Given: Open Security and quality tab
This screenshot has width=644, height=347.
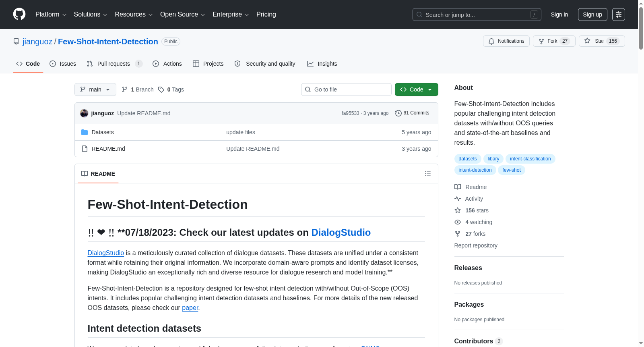Looking at the screenshot, I should click(x=265, y=64).
